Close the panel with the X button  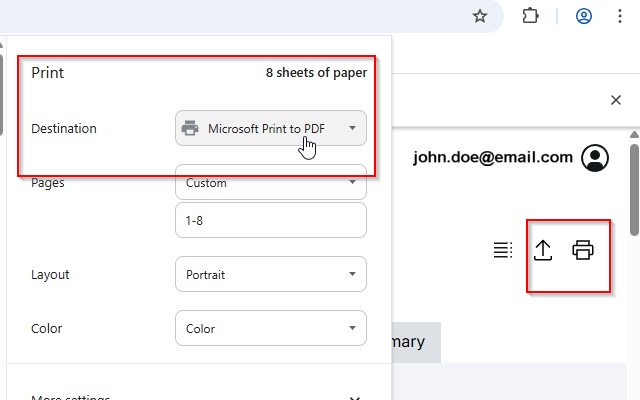pyautogui.click(x=616, y=100)
